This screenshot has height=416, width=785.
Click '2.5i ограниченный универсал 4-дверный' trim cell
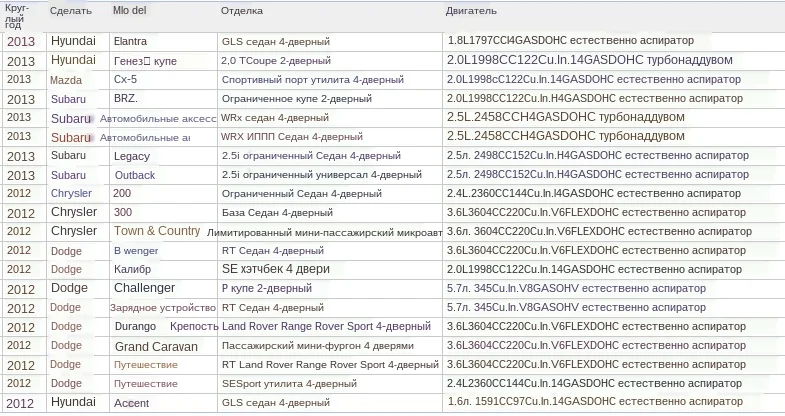coord(322,175)
